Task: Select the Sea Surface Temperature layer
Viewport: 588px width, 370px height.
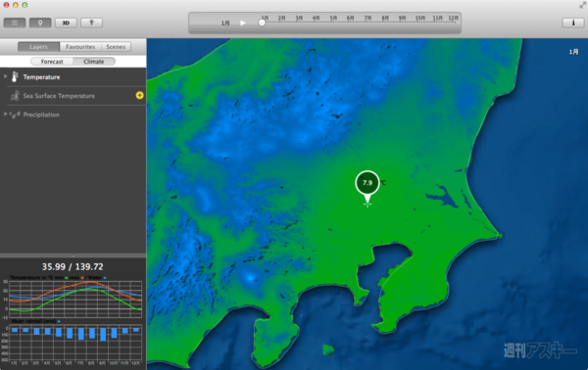Action: (x=59, y=96)
